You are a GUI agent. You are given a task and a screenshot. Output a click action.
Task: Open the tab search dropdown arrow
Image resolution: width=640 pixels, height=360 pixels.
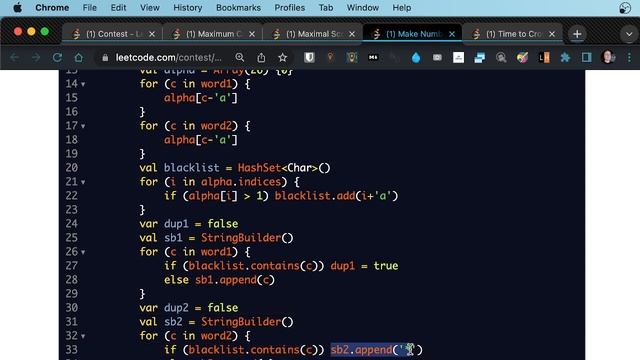click(x=629, y=34)
